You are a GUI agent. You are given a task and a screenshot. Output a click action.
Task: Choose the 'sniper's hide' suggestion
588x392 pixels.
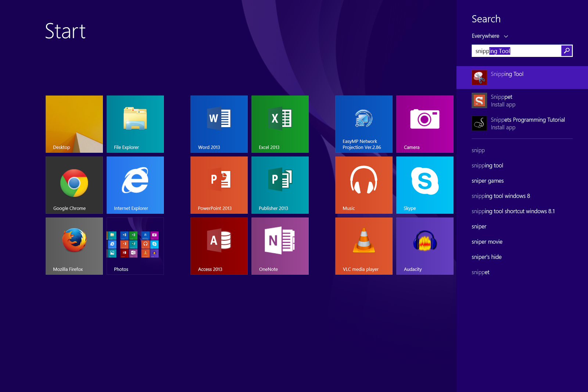[487, 257]
